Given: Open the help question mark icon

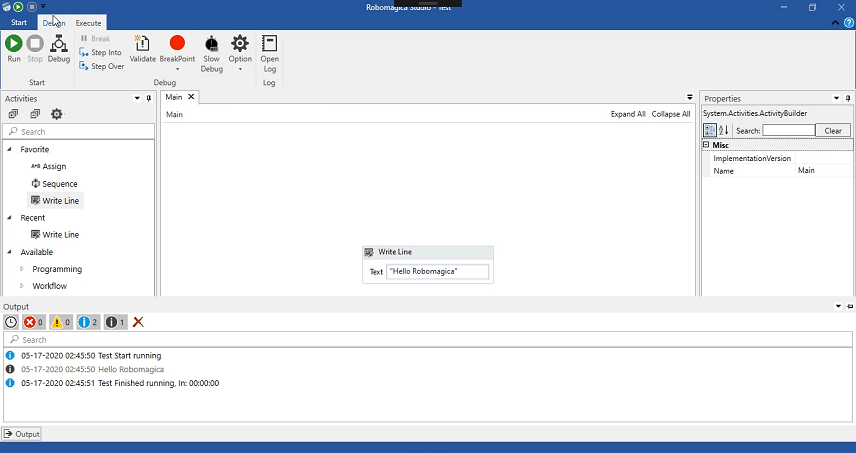Looking at the screenshot, I should pyautogui.click(x=849, y=22).
